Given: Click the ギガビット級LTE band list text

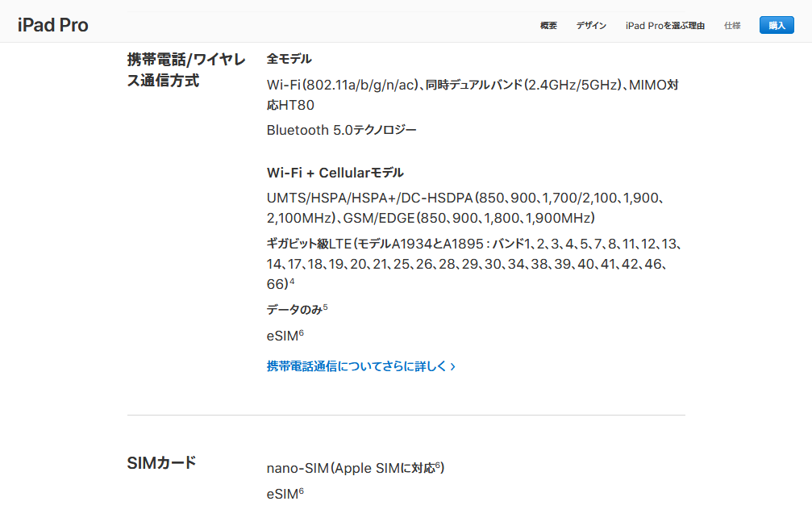Looking at the screenshot, I should (473, 264).
